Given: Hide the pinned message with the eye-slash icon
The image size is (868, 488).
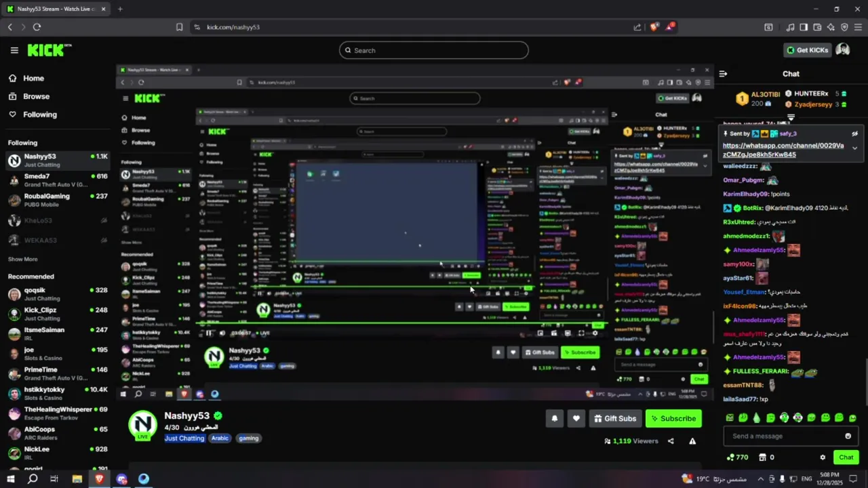Looking at the screenshot, I should 854,134.
